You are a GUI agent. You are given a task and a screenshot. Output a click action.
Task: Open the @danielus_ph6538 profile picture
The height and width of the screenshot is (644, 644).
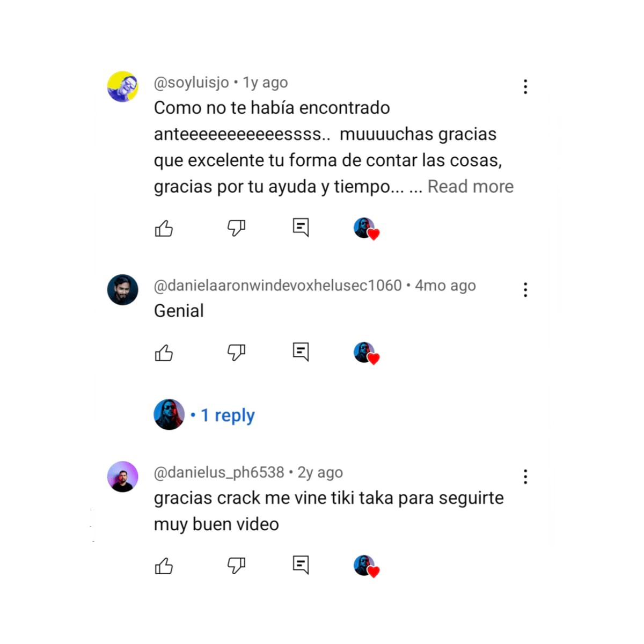pos(123,477)
